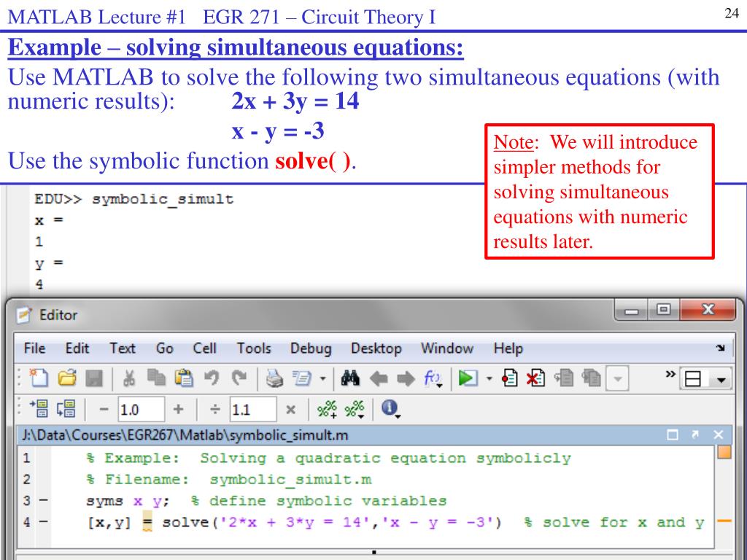This screenshot has height=560, width=747.
Task: Click the file path title bar text
Action: pyautogui.click(x=185, y=435)
